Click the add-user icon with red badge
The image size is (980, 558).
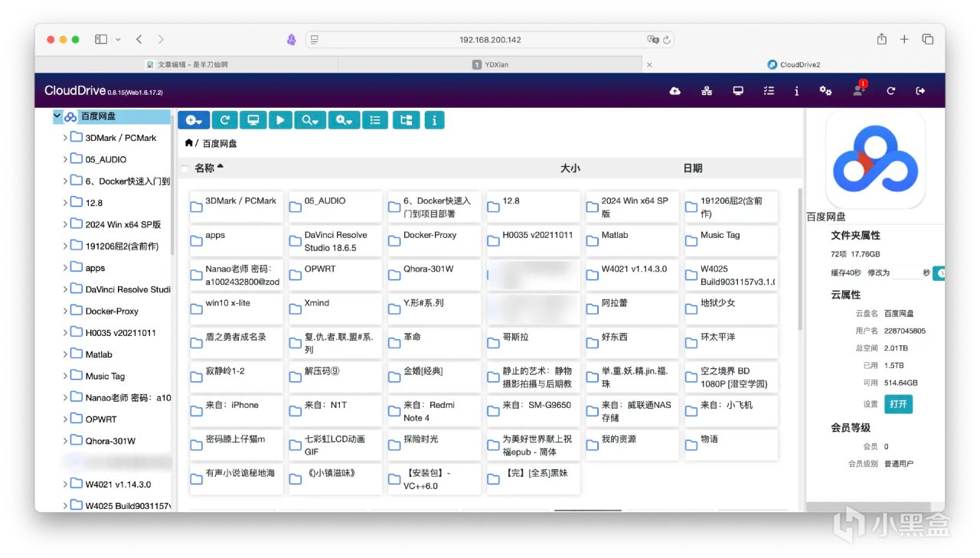coord(859,90)
